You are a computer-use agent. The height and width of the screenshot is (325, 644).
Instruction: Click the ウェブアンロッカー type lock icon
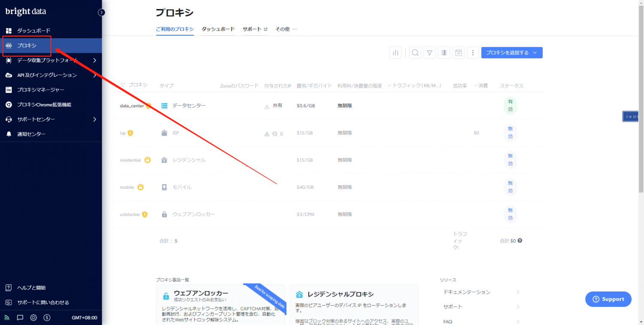click(x=164, y=214)
